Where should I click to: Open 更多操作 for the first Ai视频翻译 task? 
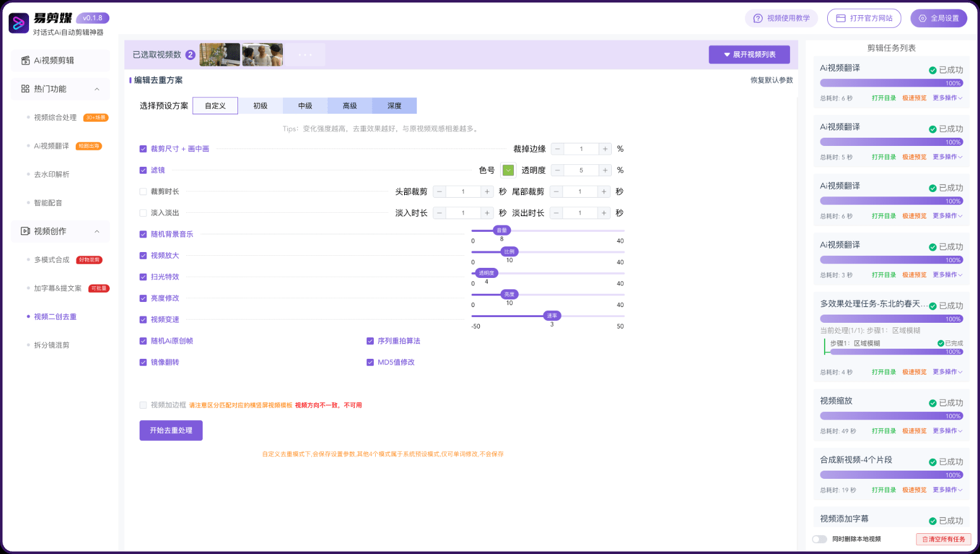[947, 98]
